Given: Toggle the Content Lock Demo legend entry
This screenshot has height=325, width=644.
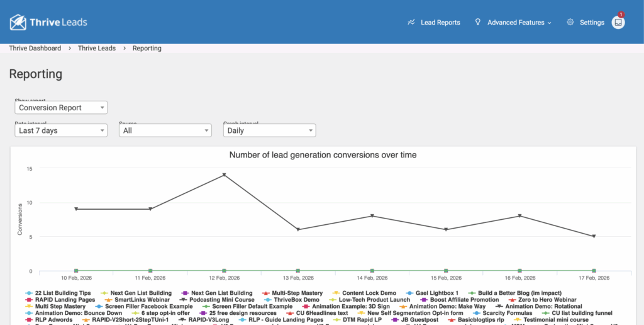Looking at the screenshot, I should point(369,293).
